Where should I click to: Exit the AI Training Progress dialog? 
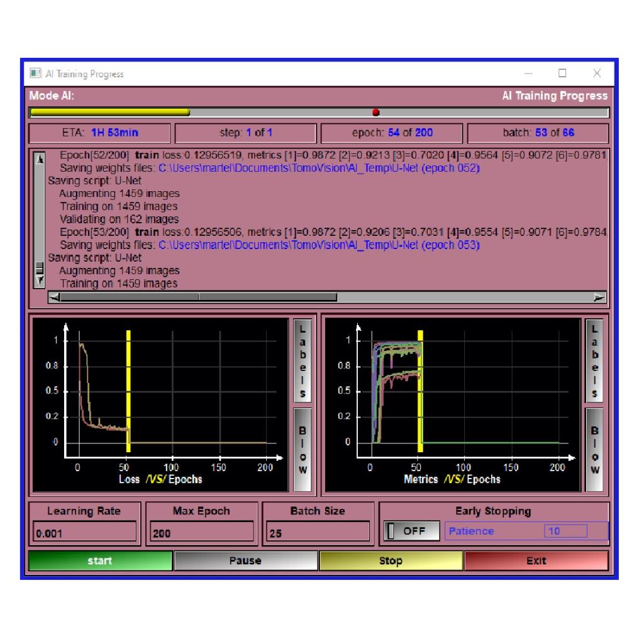(536, 560)
